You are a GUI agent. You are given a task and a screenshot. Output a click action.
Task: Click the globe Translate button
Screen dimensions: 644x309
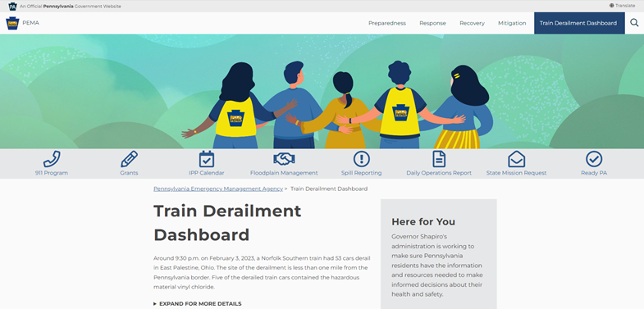click(622, 6)
